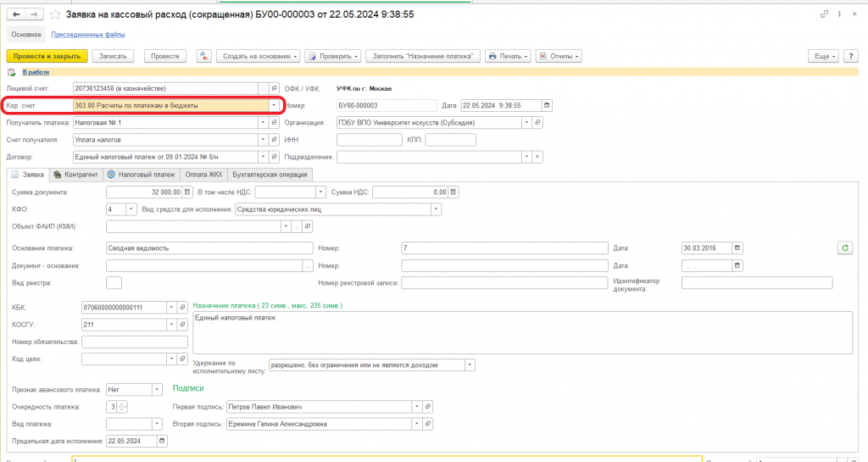Expand Организация dropdown
Viewport: 868px width, 462px height.
pyautogui.click(x=526, y=123)
